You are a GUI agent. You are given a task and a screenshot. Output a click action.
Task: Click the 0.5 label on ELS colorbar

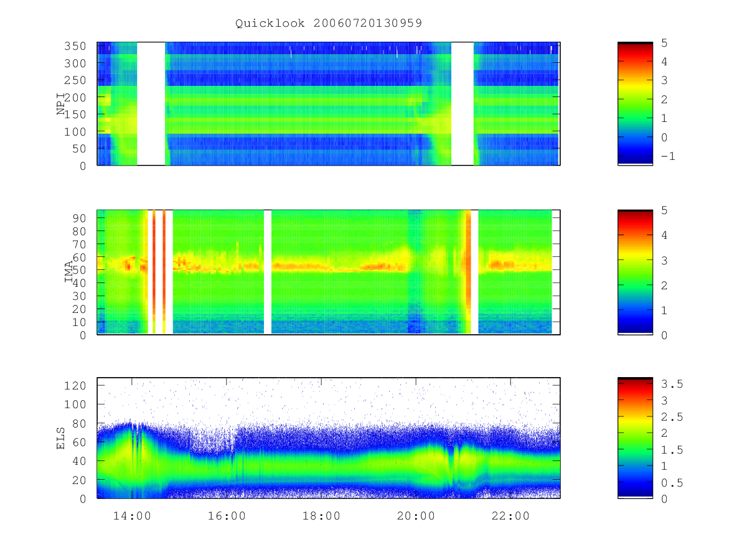point(671,483)
